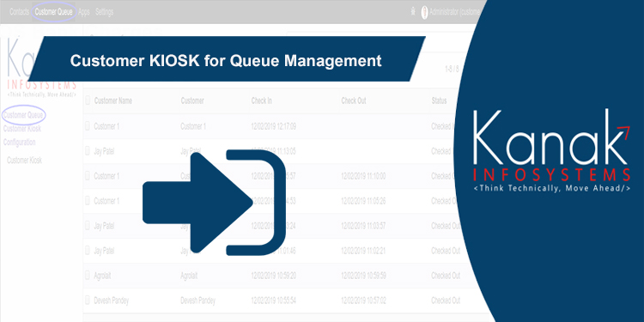Open Customer Queue link in sidebar

tap(23, 115)
